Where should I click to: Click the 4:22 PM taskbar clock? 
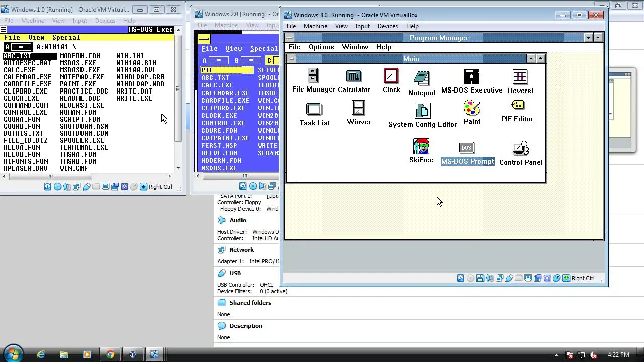coord(618,355)
